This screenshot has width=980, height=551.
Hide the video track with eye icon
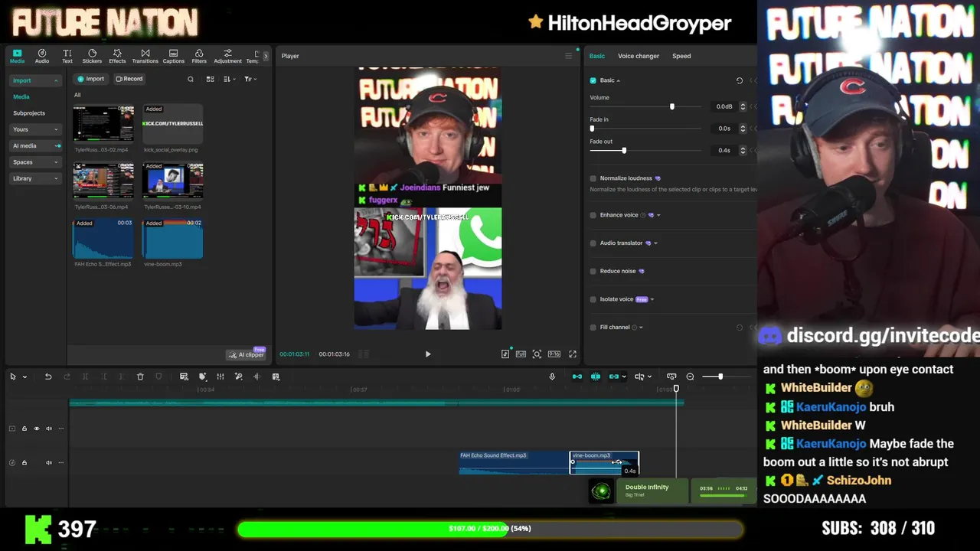(36, 429)
